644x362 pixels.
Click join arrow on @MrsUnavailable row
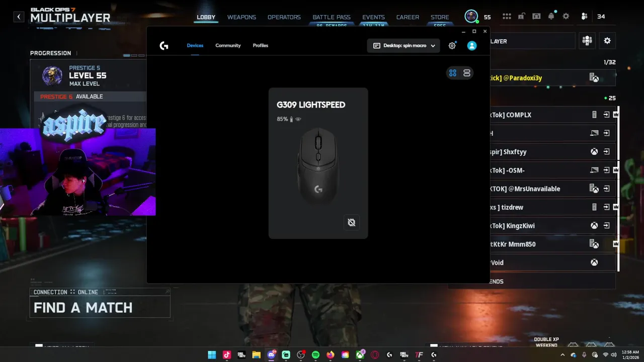click(x=607, y=189)
